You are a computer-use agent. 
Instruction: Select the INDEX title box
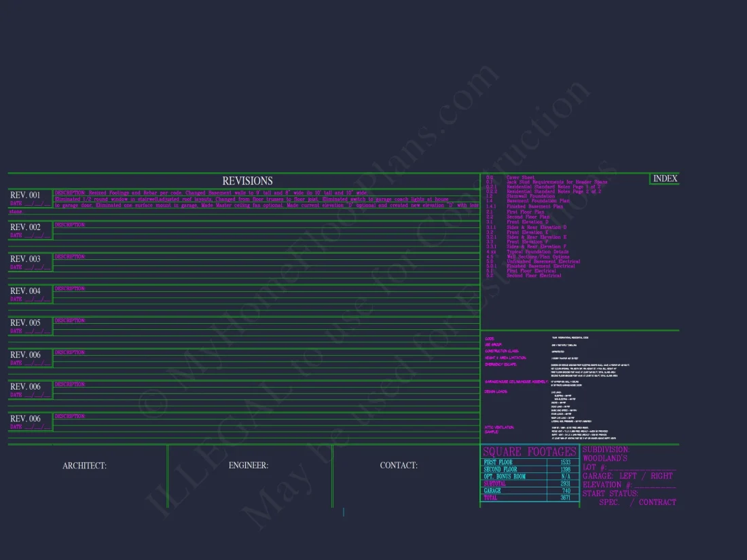coord(665,179)
